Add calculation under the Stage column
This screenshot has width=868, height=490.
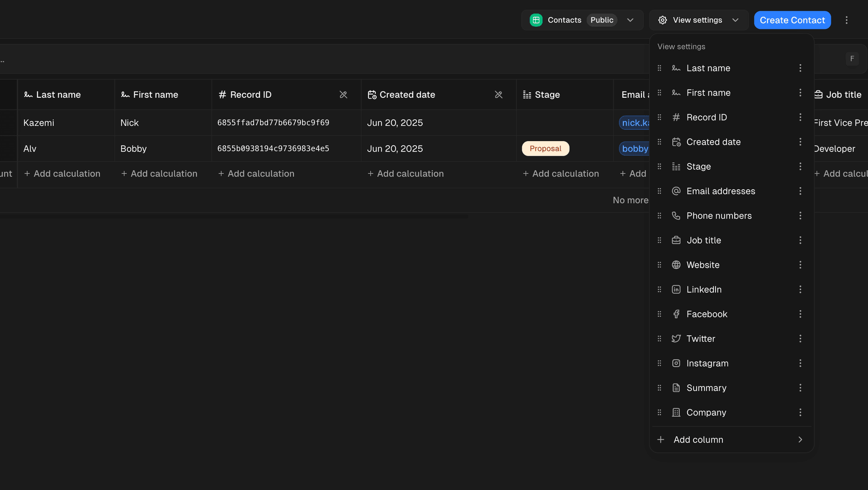click(x=560, y=173)
